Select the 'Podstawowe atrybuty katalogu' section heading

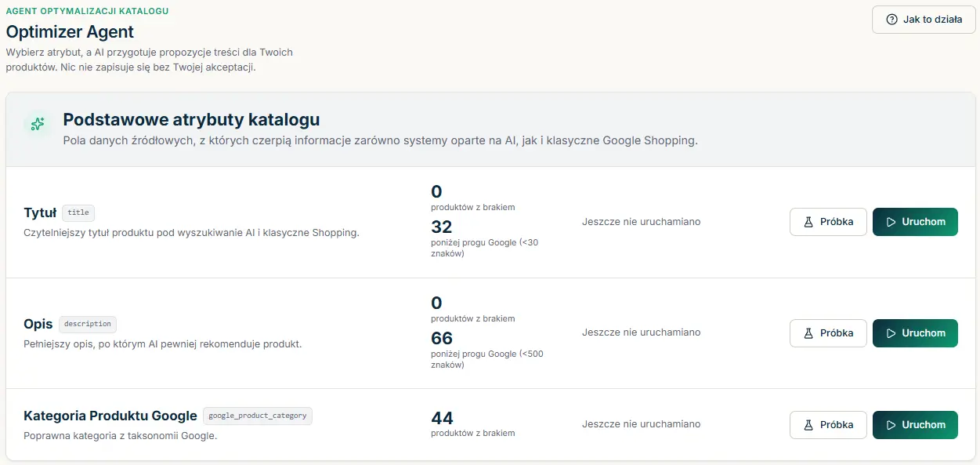coord(191,120)
